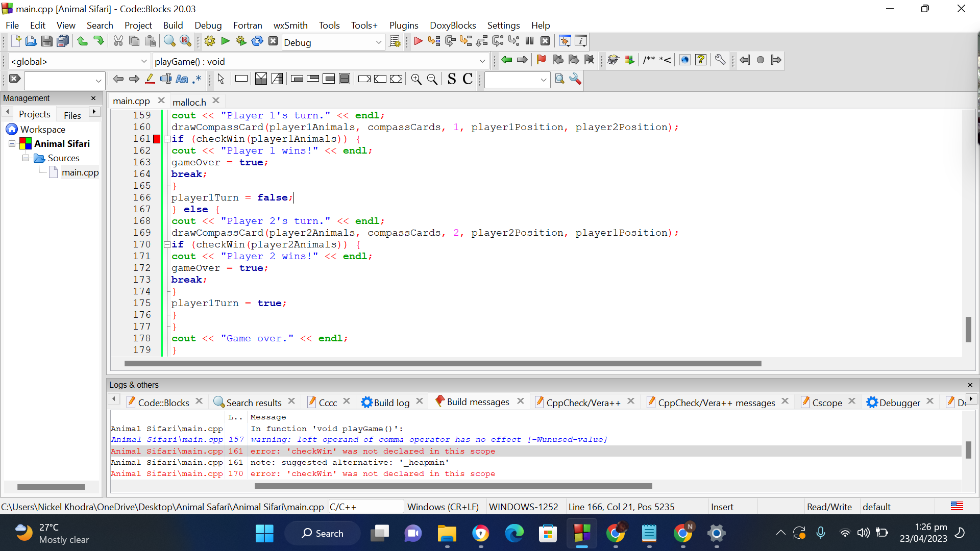Select the checkWin error on line 170
The height and width of the screenshot is (551, 980).
[x=357, y=474]
